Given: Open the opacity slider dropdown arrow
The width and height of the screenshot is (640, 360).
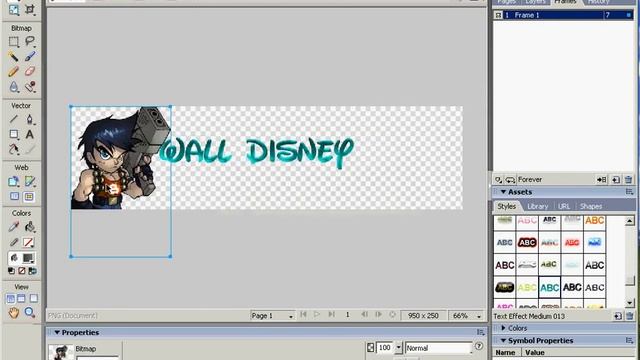Looking at the screenshot, I should click(x=398, y=348).
